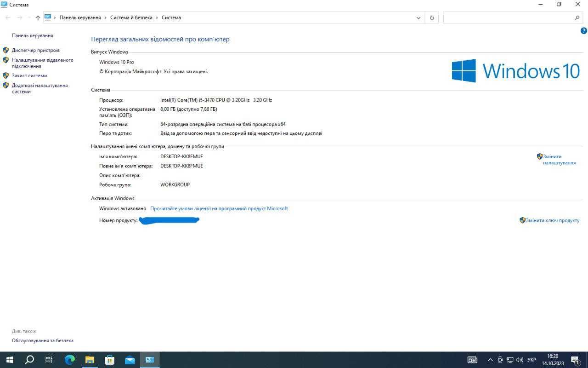Open 'Додаткові налаштування системи' link
Image resolution: width=588 pixels, height=368 pixels.
pos(40,88)
